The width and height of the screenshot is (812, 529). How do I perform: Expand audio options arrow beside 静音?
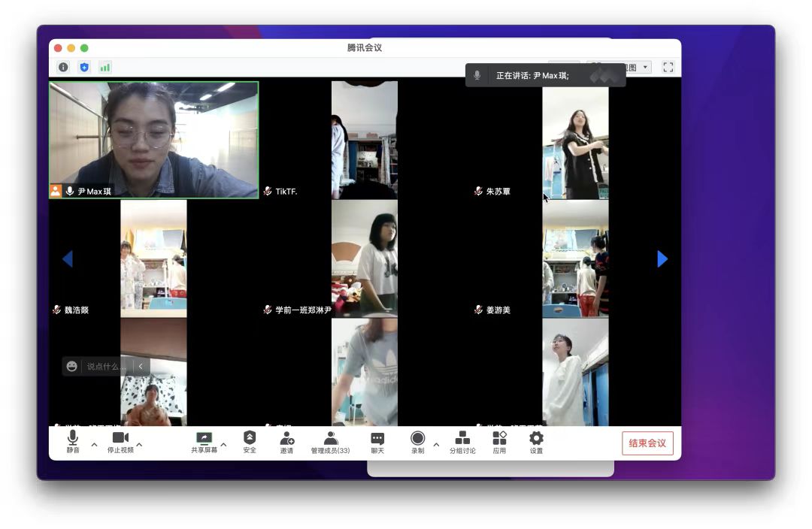94,445
